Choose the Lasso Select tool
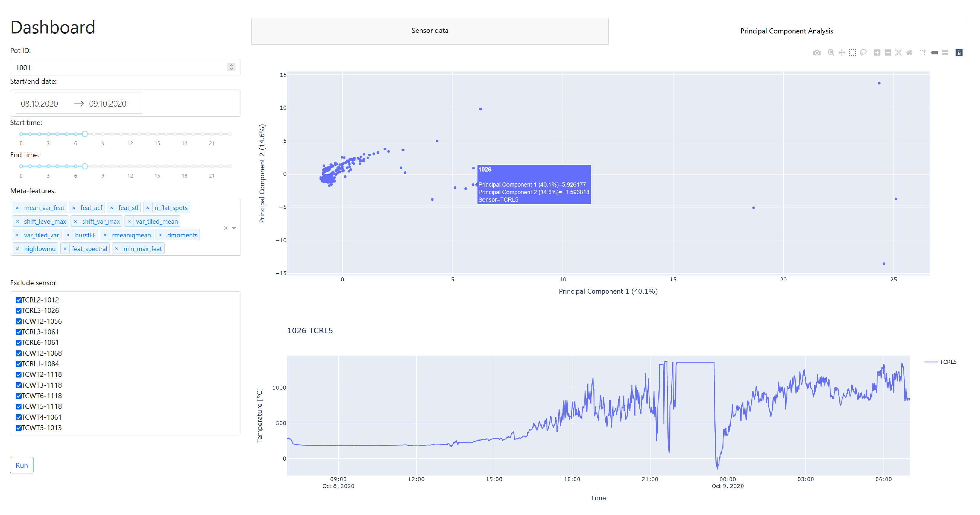The image size is (980, 515). (x=863, y=52)
